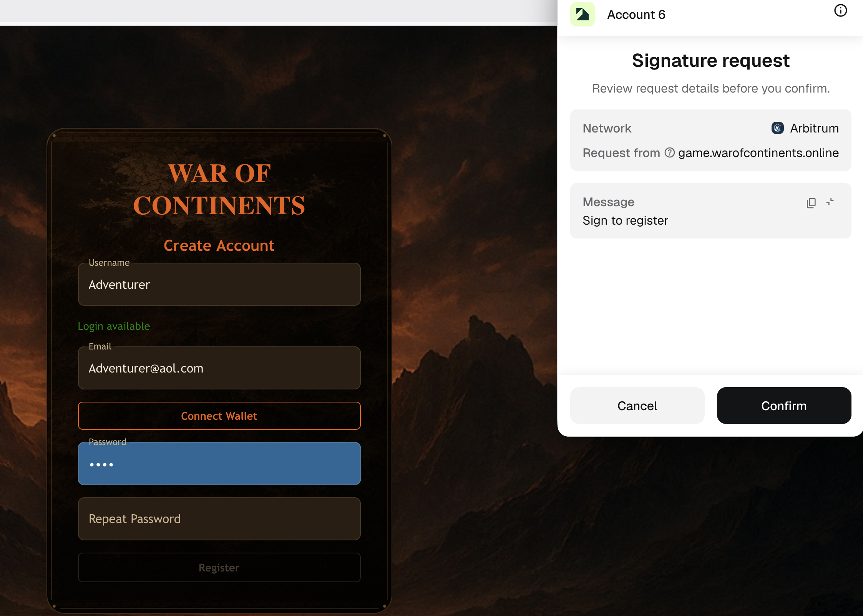Confirm the signature request
The height and width of the screenshot is (616, 863).
coord(784,406)
